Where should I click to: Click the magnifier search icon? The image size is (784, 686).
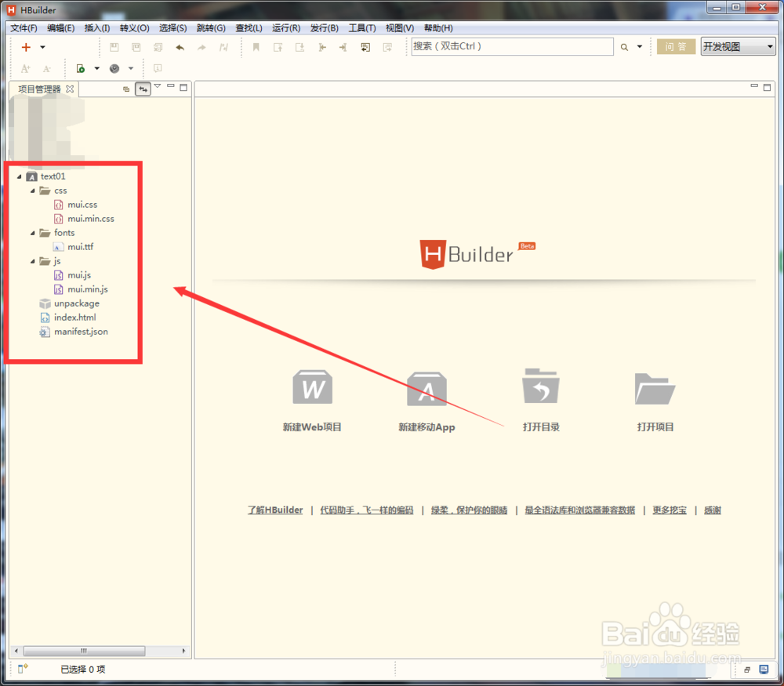tap(624, 47)
